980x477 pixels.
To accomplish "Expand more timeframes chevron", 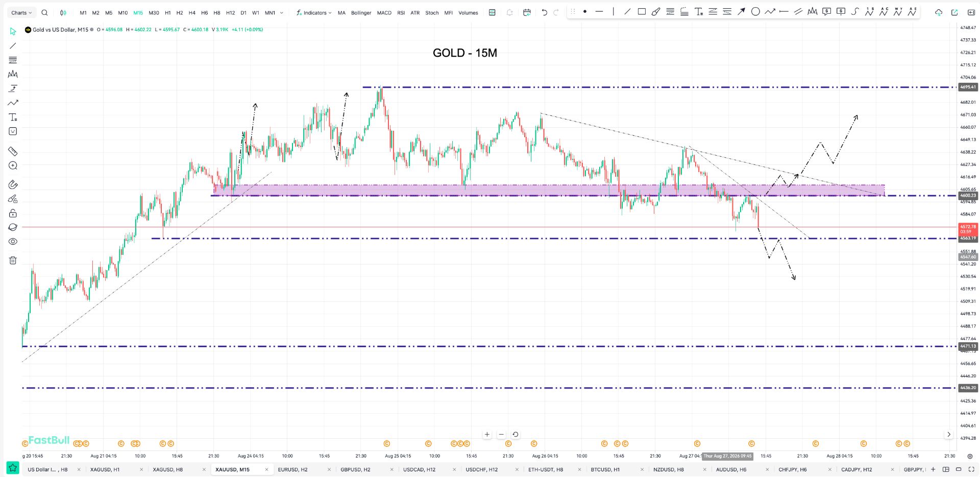I will (x=282, y=13).
